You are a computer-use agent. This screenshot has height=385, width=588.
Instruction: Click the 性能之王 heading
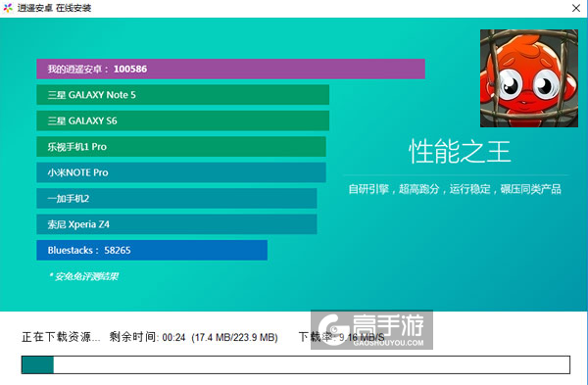460,152
